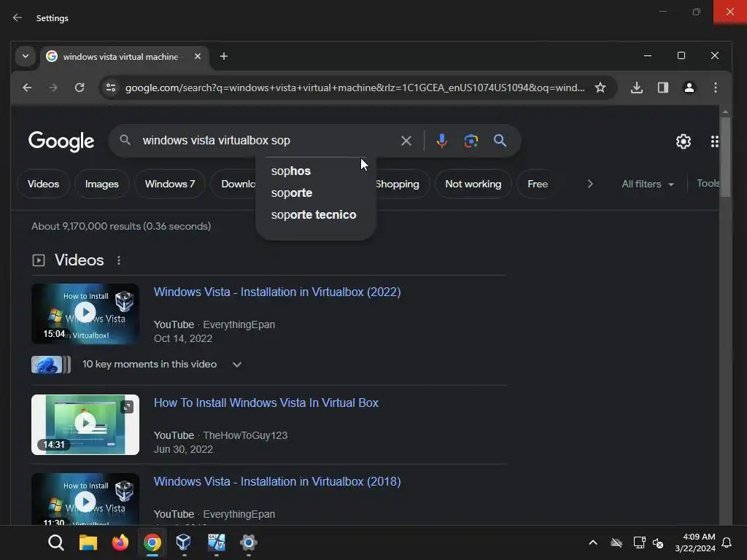Play the 14:31 video thumbnail
747x560 pixels.
click(x=85, y=424)
